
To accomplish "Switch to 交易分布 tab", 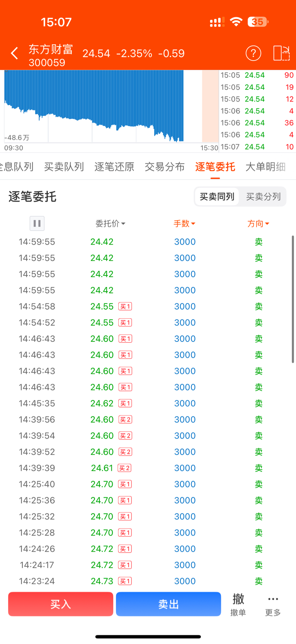I will [x=165, y=167].
